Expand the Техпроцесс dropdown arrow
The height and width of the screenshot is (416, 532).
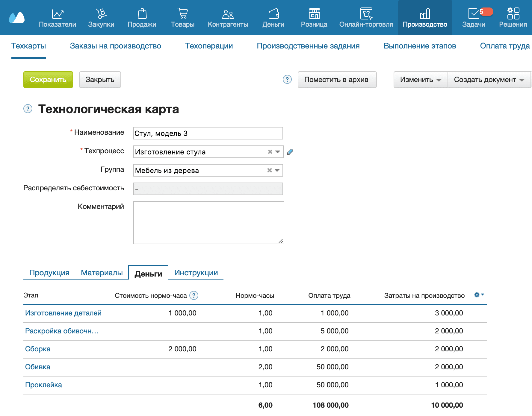tap(278, 152)
